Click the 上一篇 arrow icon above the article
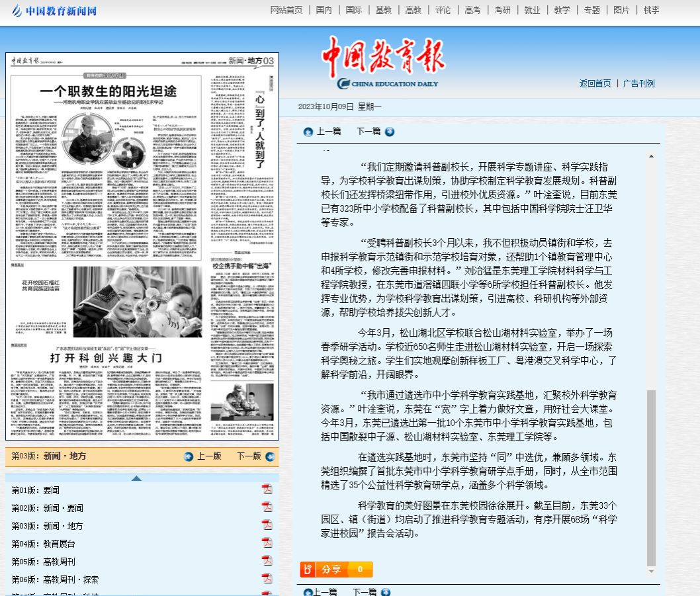 click(308, 132)
